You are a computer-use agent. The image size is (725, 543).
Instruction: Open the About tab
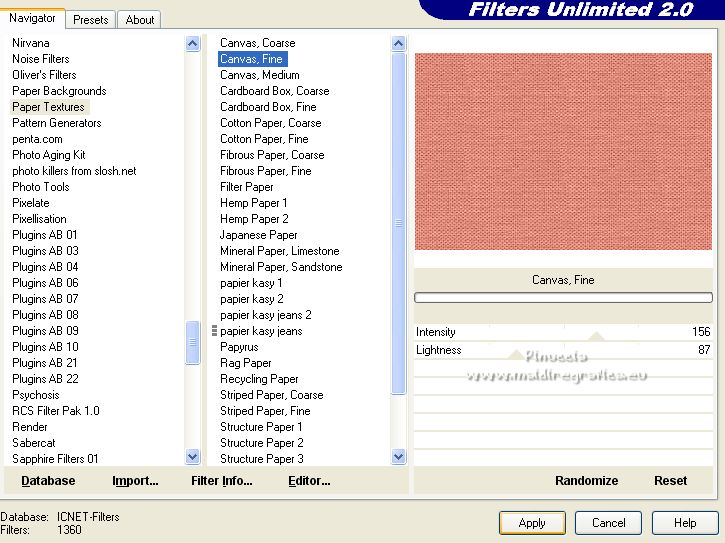[x=140, y=20]
